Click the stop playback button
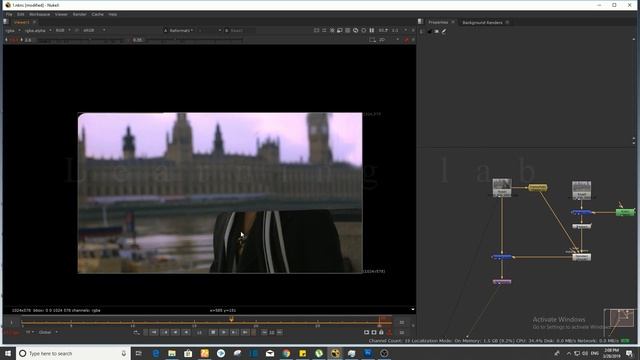 [213, 332]
